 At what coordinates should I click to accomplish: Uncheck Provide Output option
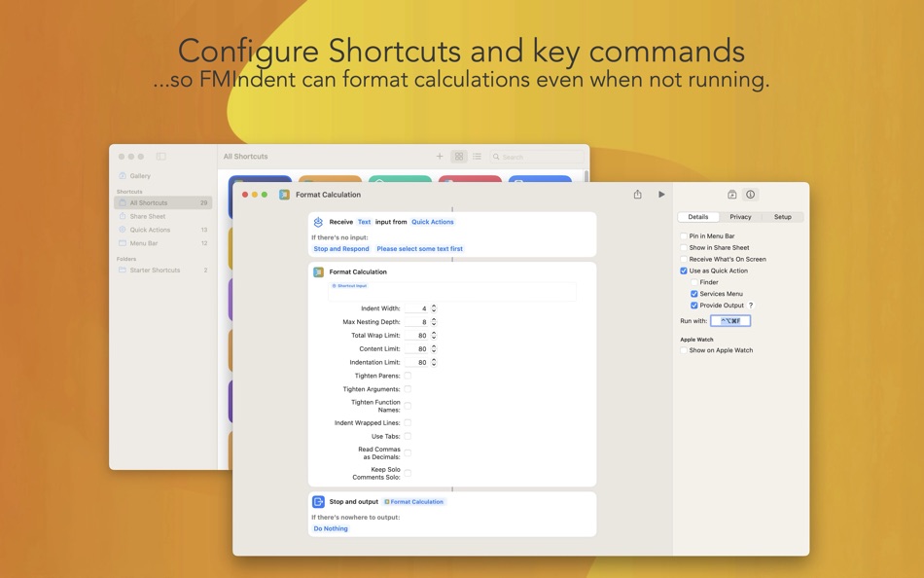click(x=694, y=306)
